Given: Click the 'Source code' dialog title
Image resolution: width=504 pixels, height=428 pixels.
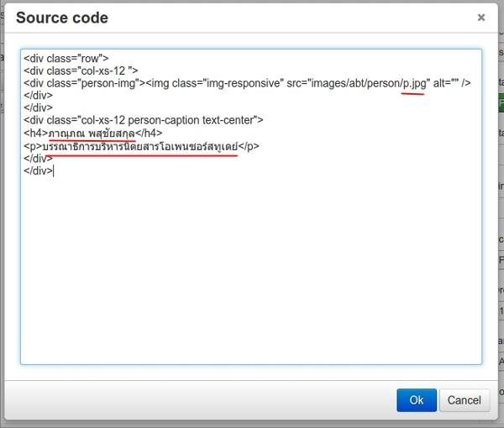Looking at the screenshot, I should [62, 18].
